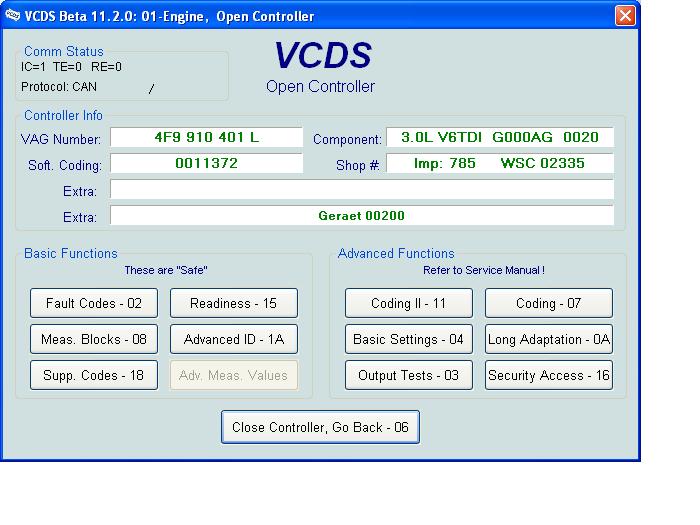700x525 pixels.
Task: Open Basic Settings - 04
Action: (408, 339)
